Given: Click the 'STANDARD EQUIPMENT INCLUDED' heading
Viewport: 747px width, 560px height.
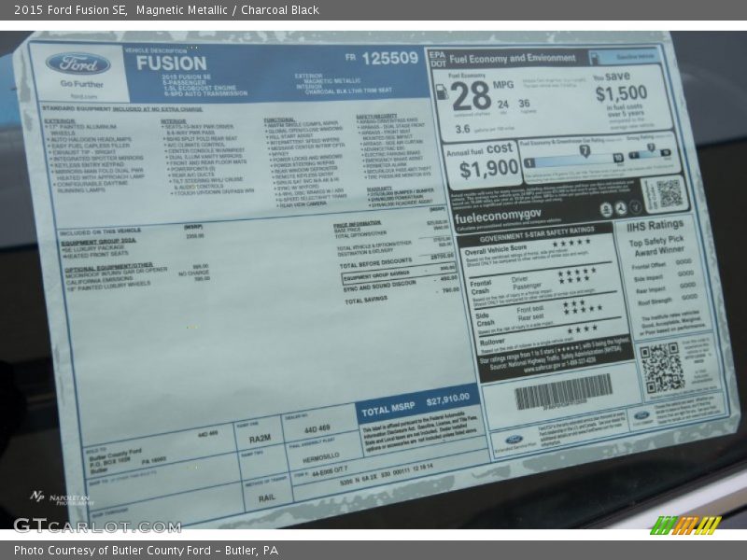Looking at the screenshot, I should [x=122, y=109].
